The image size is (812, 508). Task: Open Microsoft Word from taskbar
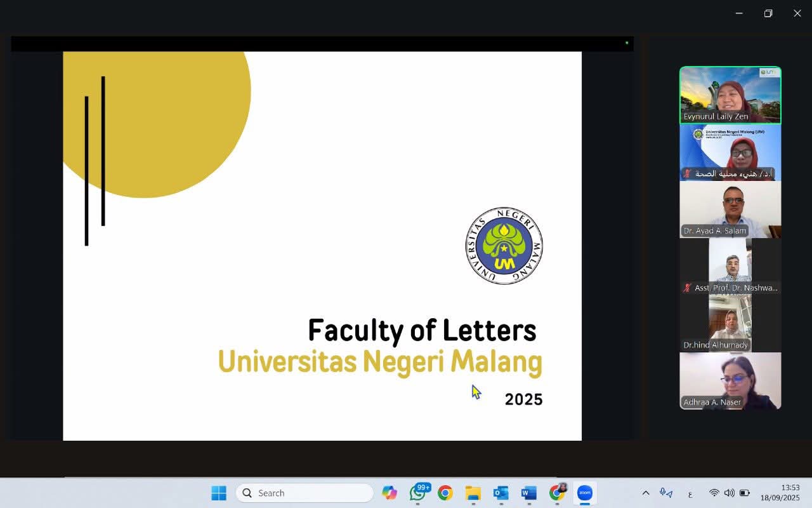[x=528, y=493]
